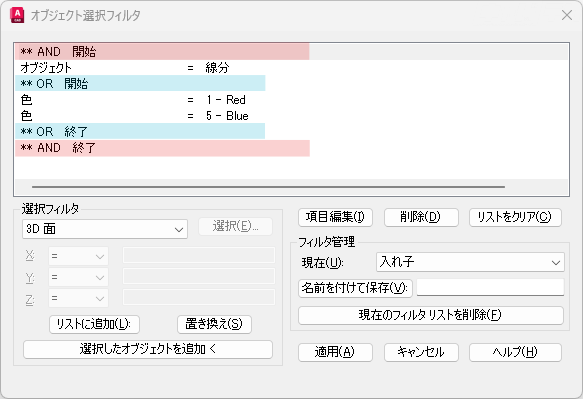Click the リストに追加(L) button
Viewport: 583px width, 399px height.
[94, 324]
